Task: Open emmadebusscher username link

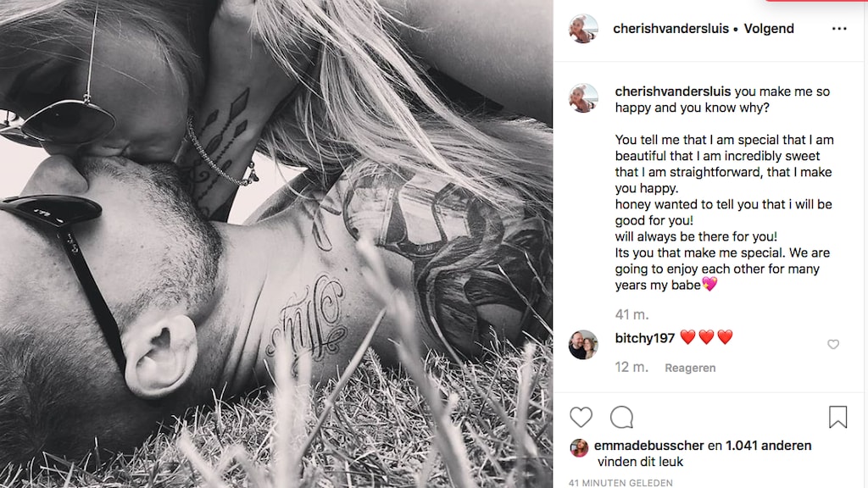Action: (648, 446)
